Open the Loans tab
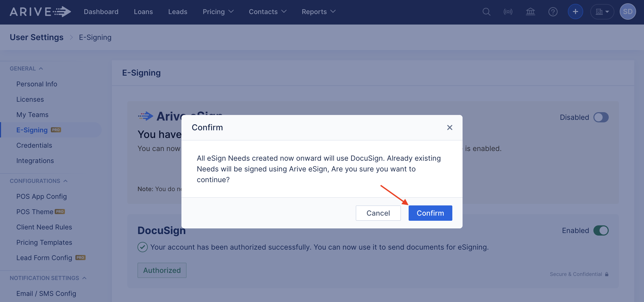The image size is (644, 302). tap(143, 12)
